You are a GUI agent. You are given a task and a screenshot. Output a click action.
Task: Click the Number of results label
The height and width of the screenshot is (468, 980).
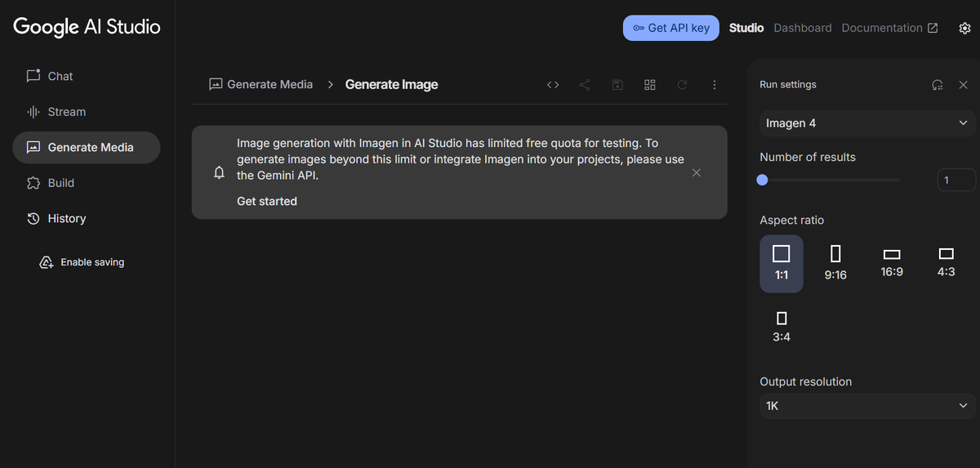coord(808,157)
